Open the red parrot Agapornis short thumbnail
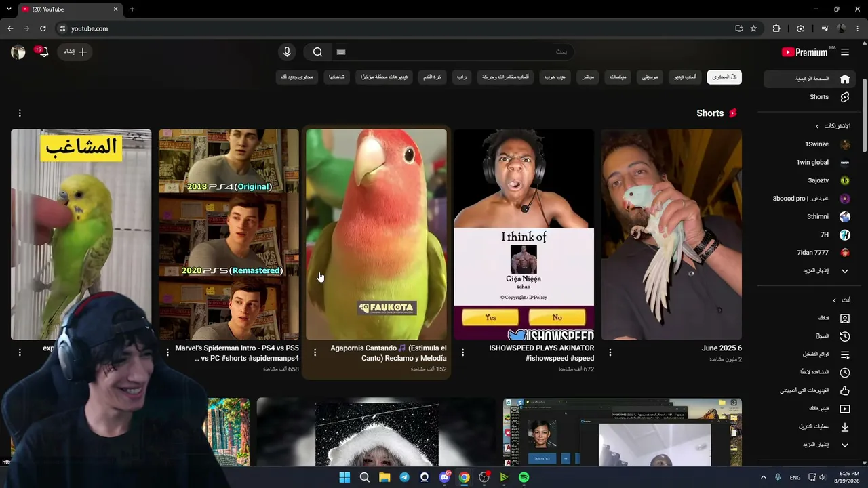 (376, 235)
